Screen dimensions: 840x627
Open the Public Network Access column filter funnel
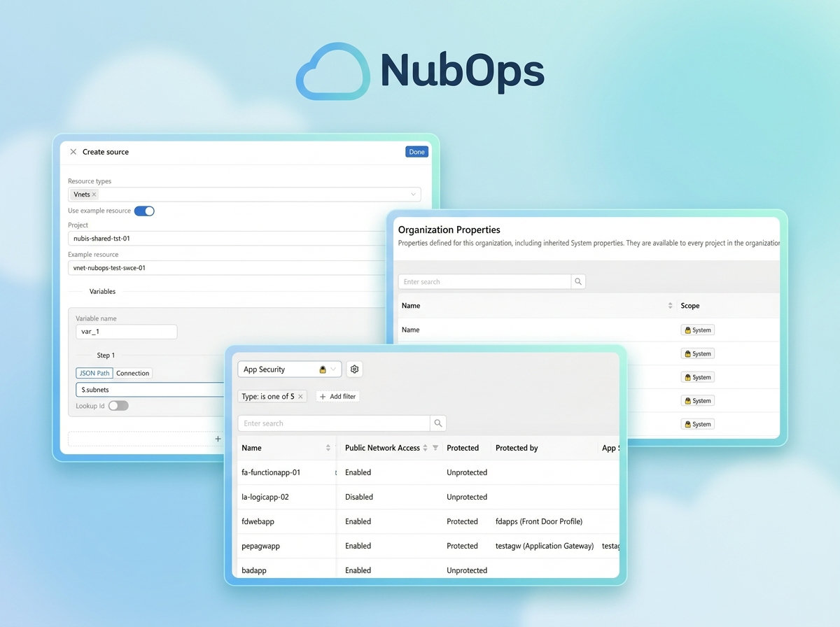435,448
